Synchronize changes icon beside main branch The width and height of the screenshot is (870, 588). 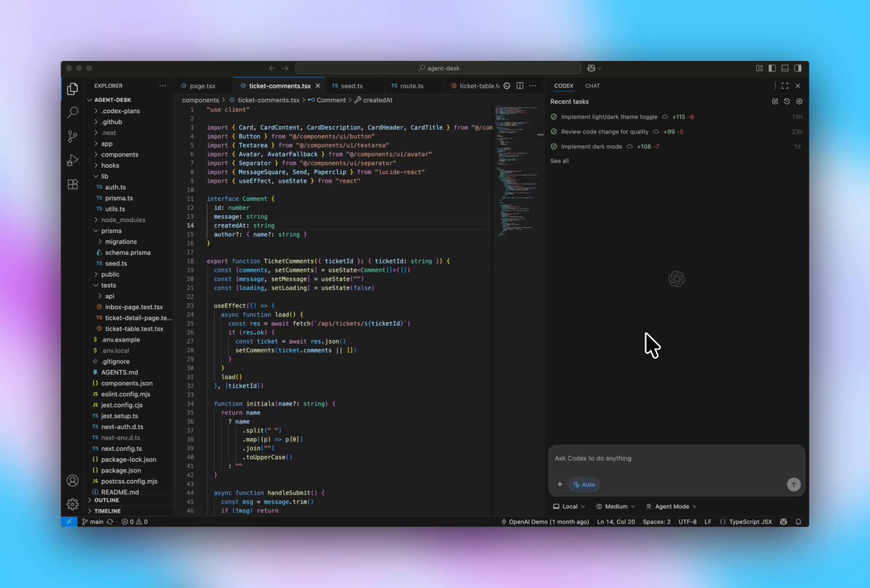click(110, 521)
